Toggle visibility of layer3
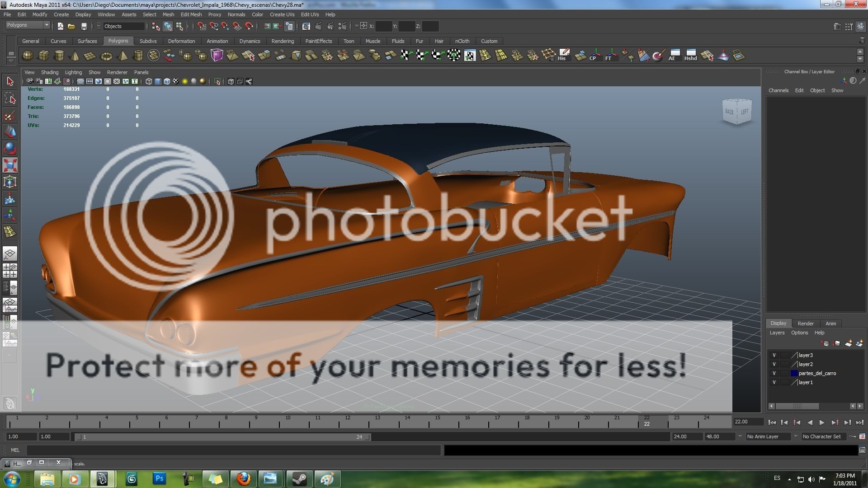Screen dimensions: 868x488 point(774,355)
